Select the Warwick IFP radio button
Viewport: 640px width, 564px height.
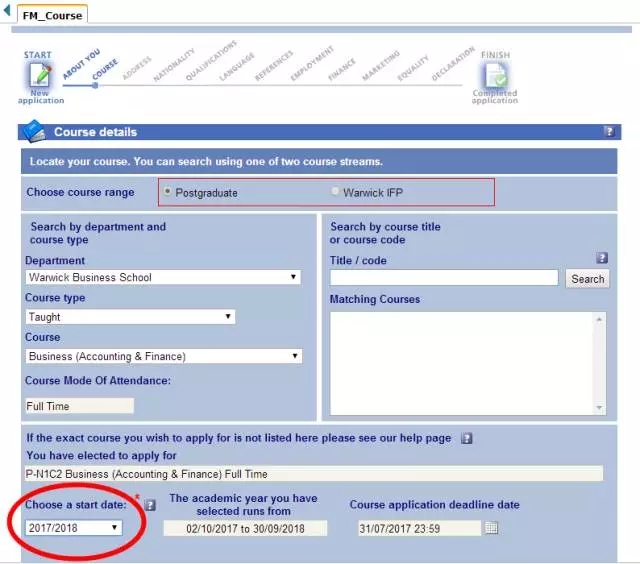335,192
